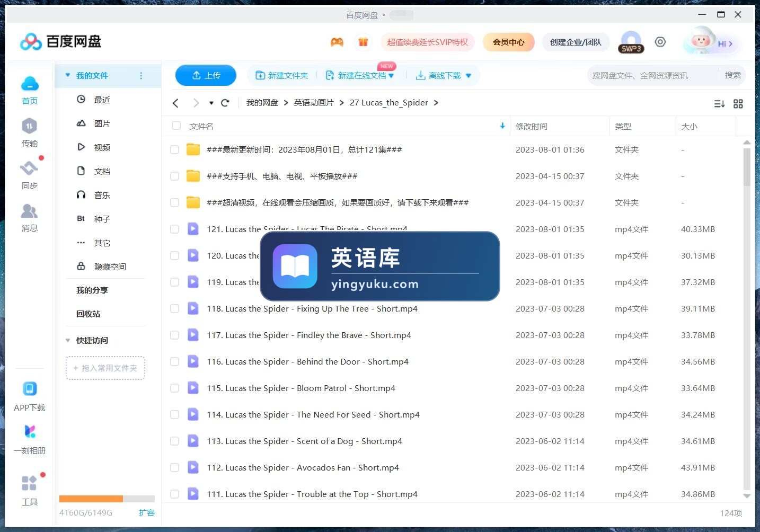
Task: Click the 种子 Bt icon
Action: tap(81, 218)
